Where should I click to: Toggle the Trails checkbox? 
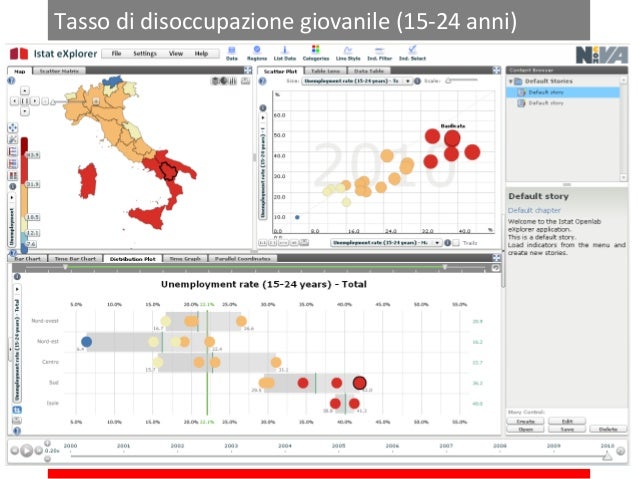456,243
